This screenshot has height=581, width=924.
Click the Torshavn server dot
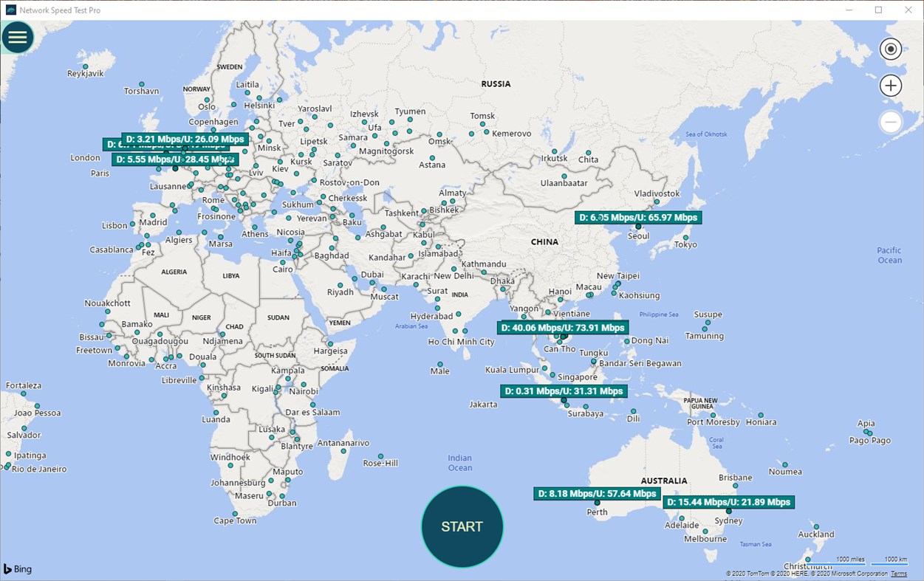[x=141, y=83]
